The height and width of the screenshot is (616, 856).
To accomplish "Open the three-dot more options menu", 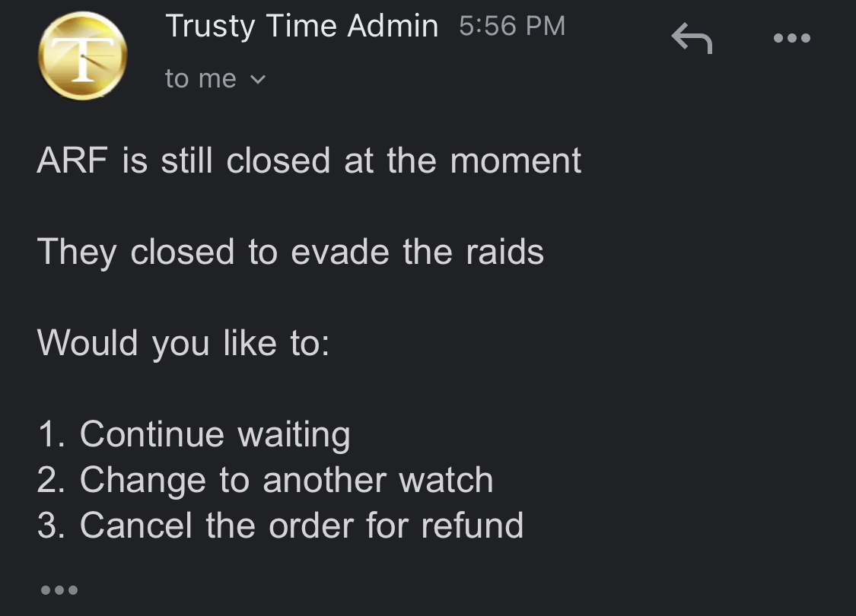I will coord(792,38).
